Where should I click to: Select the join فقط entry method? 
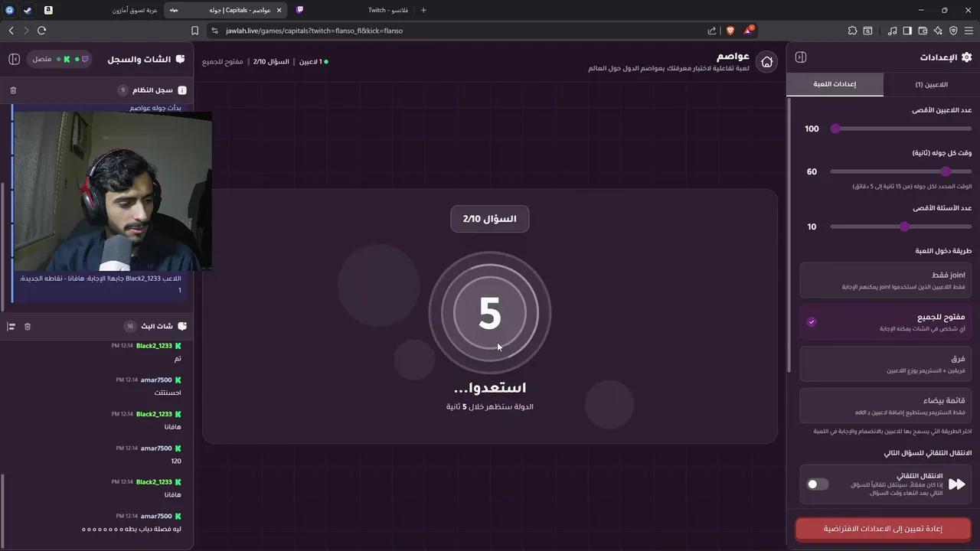pos(885,280)
